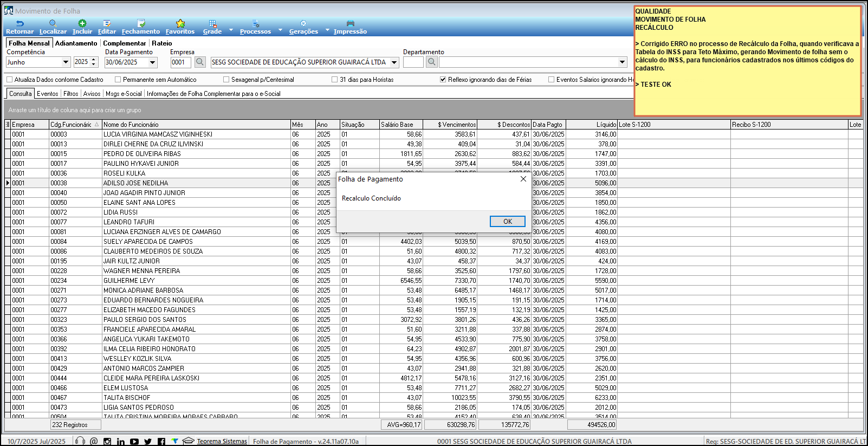
Task: Open the LinkedIn icon in status bar
Action: tap(120, 442)
